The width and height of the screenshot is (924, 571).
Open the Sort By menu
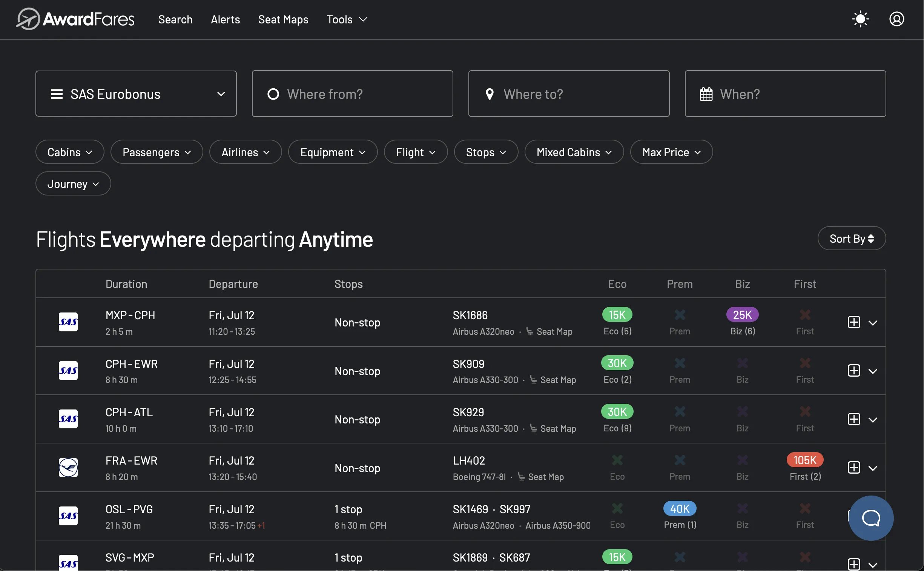pyautogui.click(x=852, y=238)
